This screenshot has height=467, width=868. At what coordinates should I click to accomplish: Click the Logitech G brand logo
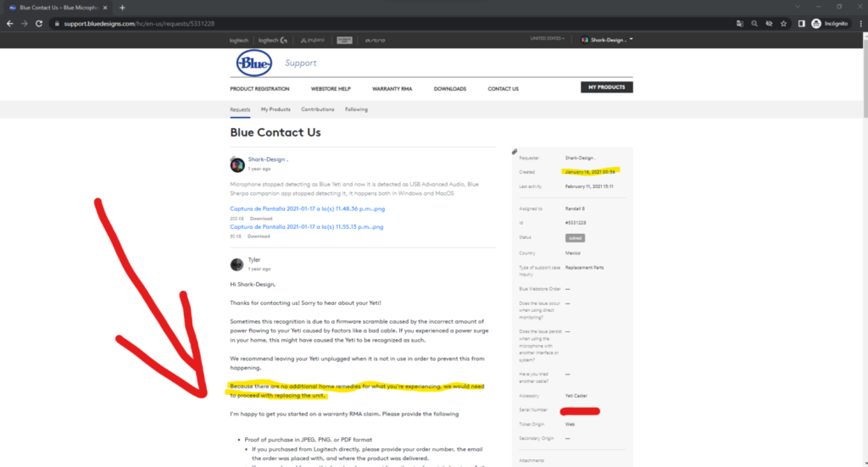click(x=273, y=41)
